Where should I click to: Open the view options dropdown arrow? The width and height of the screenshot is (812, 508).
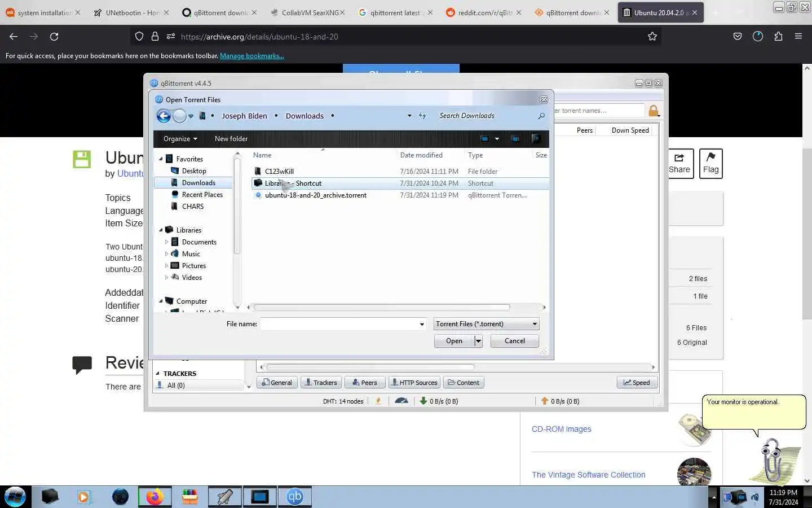(497, 139)
